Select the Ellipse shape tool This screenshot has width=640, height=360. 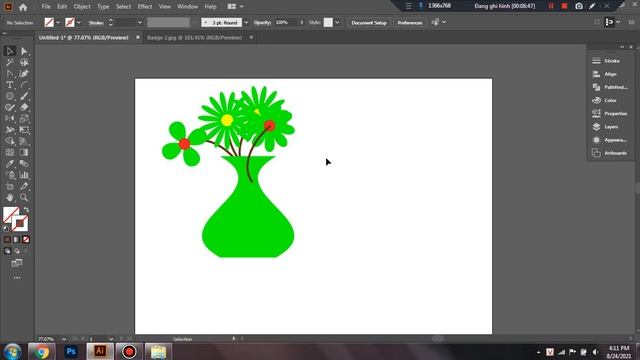coord(10,96)
